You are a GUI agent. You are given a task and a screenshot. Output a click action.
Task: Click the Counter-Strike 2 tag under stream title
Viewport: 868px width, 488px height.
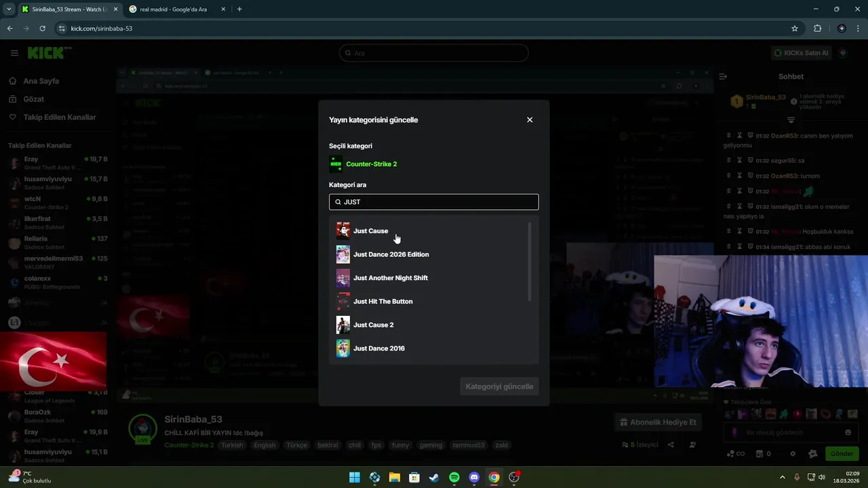189,445
